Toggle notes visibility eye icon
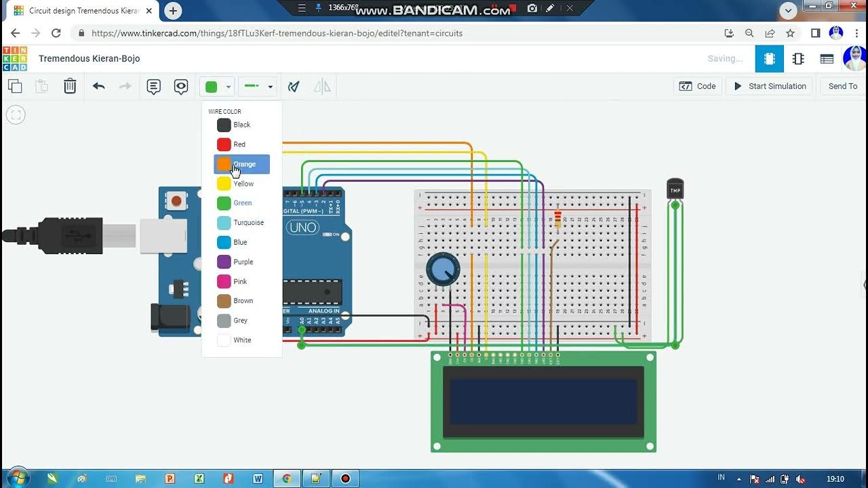The image size is (868, 488). point(181,86)
